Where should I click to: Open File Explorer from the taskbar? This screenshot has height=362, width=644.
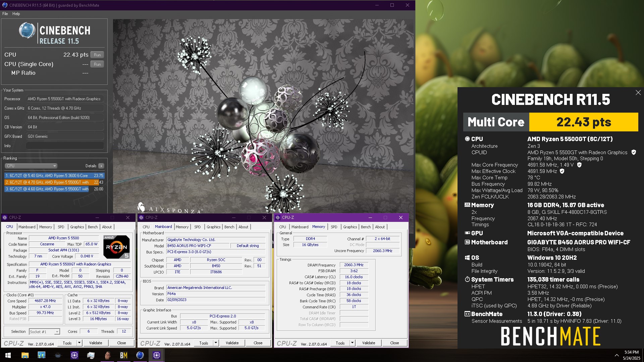25,355
